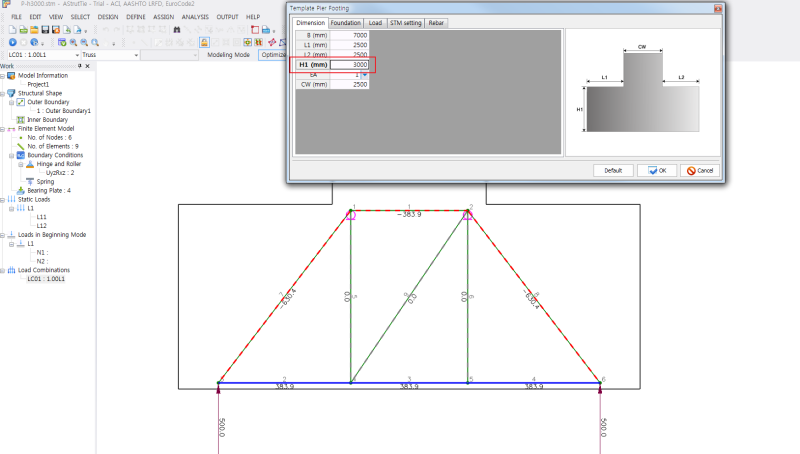Viewport: 800px width, 454px height.
Task: Click the Cancel button in dialog
Action: coord(700,170)
